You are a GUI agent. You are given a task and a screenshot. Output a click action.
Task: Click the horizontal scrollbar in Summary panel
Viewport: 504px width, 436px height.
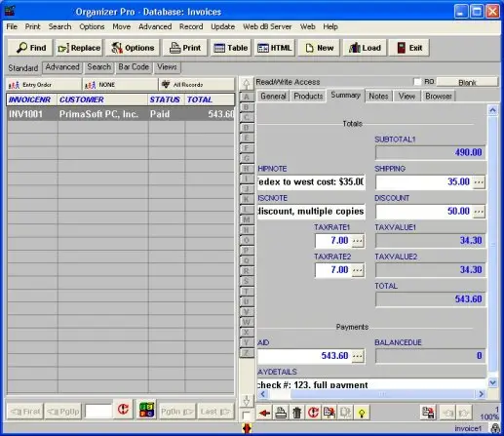click(x=371, y=394)
